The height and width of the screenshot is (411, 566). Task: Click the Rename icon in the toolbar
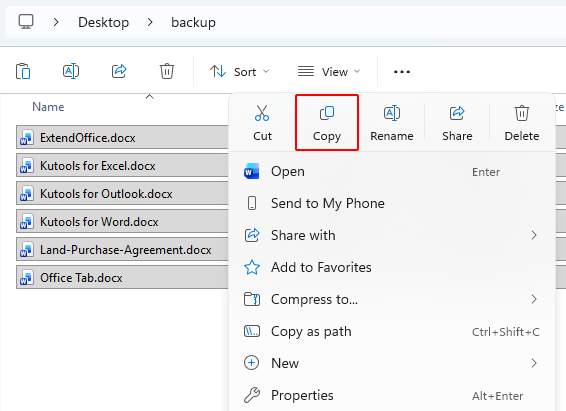click(x=71, y=71)
